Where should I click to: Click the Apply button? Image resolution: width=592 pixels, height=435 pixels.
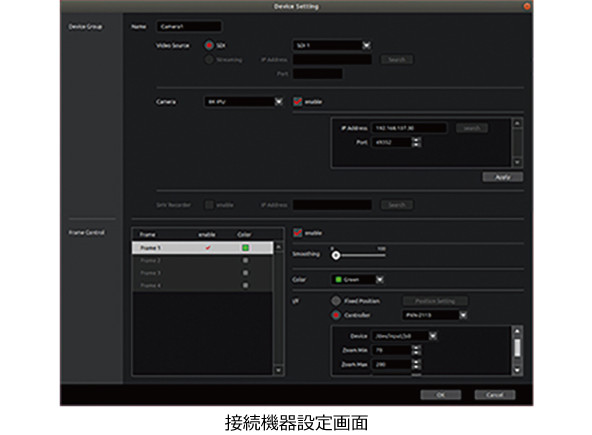coord(503,177)
